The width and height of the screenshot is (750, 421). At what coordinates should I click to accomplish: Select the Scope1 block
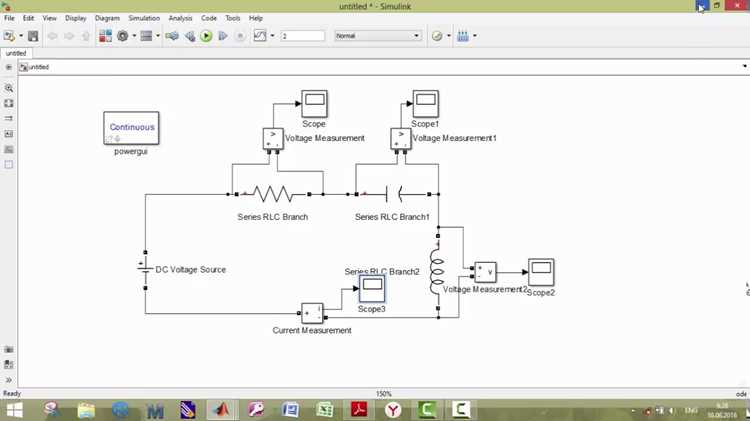point(426,104)
